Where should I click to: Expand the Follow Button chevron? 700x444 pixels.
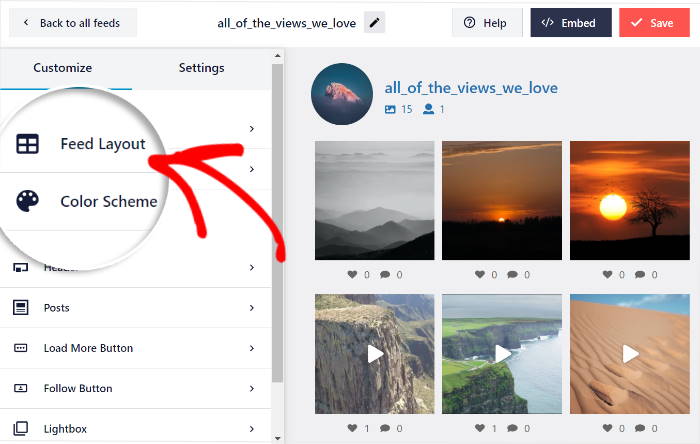[x=252, y=388]
